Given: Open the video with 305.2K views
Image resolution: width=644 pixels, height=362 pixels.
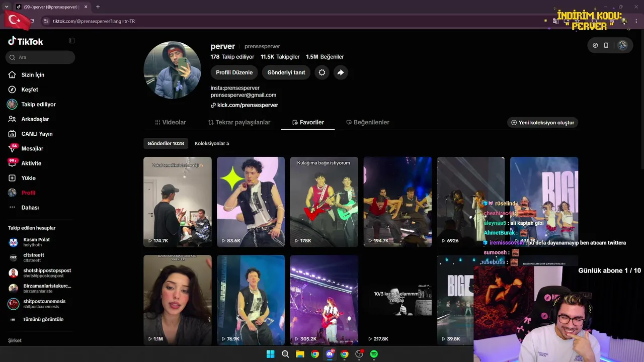Looking at the screenshot, I should 324,300.
